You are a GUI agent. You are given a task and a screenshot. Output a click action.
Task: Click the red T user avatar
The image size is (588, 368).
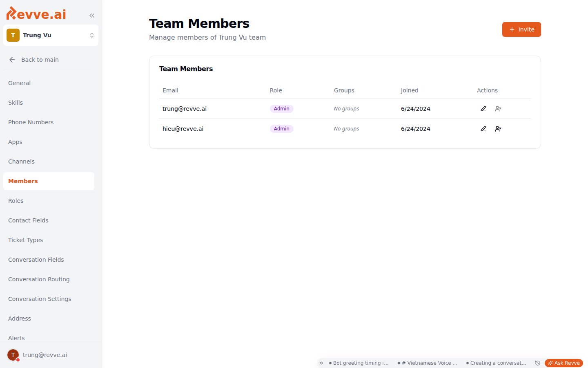click(13, 355)
